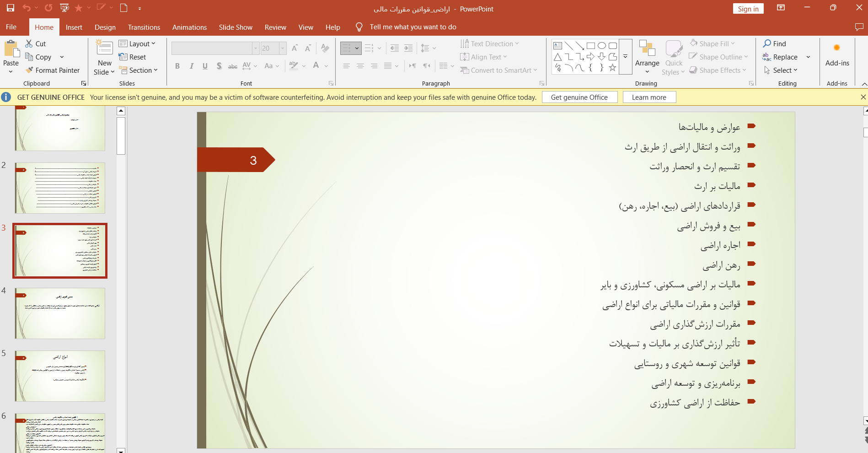Click the Find magnifier icon
This screenshot has height=453, width=868.
pos(767,43)
